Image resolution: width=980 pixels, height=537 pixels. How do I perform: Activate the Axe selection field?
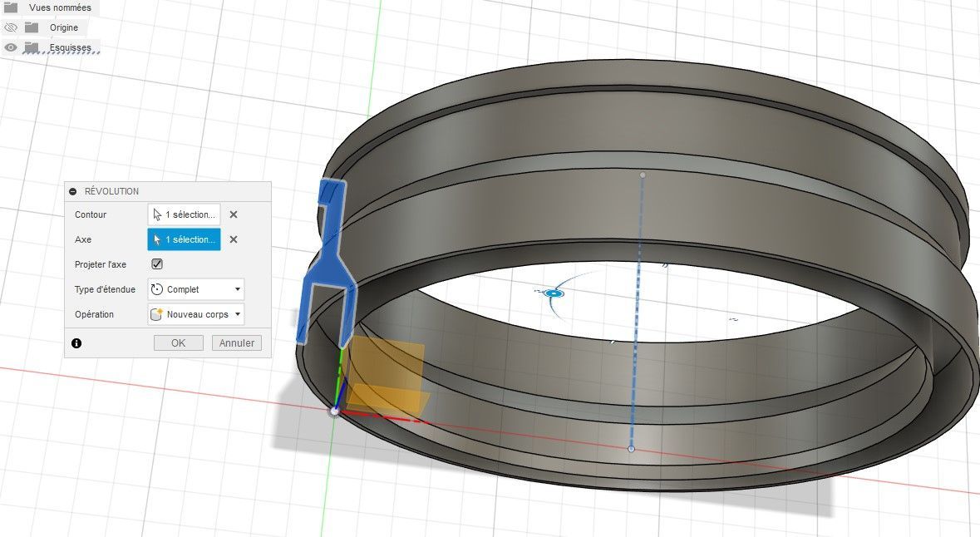click(x=184, y=239)
